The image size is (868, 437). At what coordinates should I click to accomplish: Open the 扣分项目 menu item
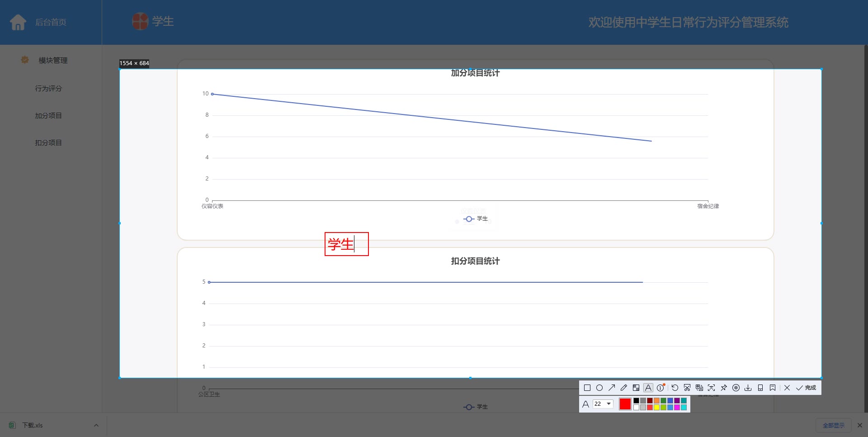(x=48, y=142)
